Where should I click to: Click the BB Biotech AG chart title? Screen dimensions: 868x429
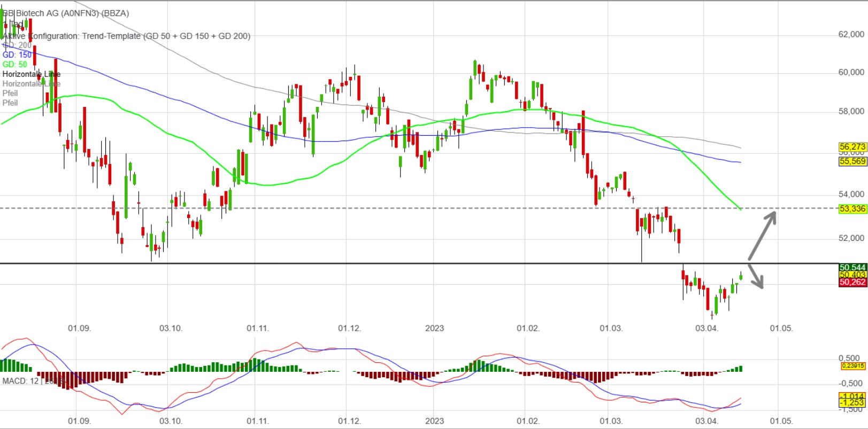[66, 13]
